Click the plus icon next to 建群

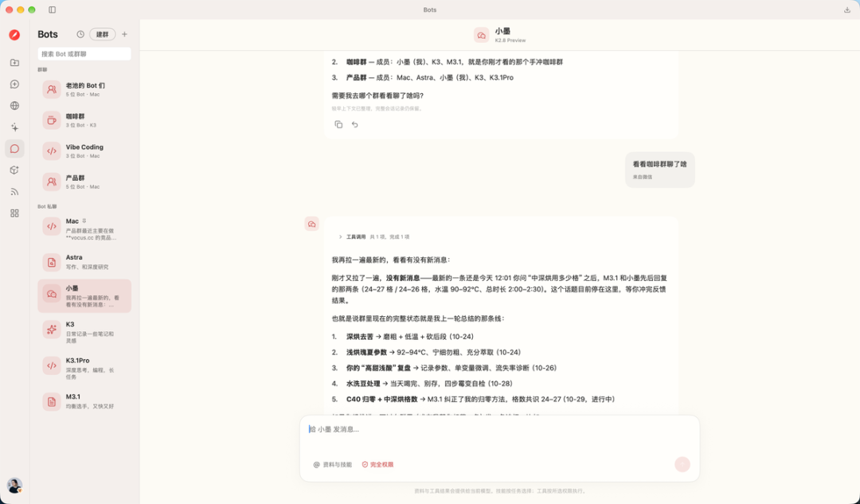click(124, 34)
